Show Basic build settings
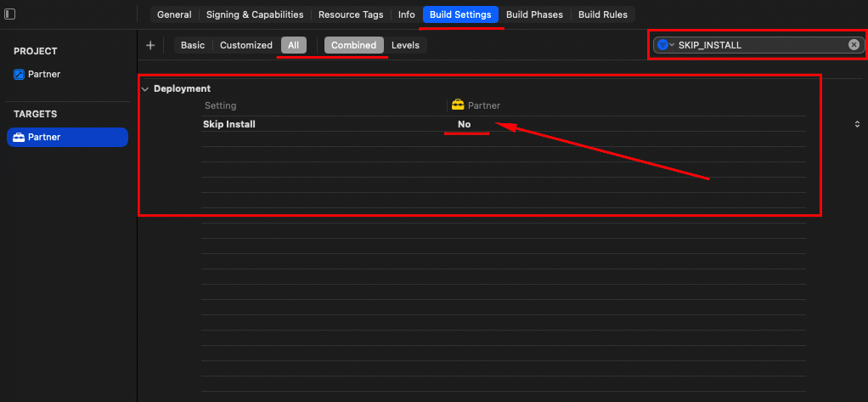Viewport: 868px width, 402px height. pyautogui.click(x=193, y=45)
